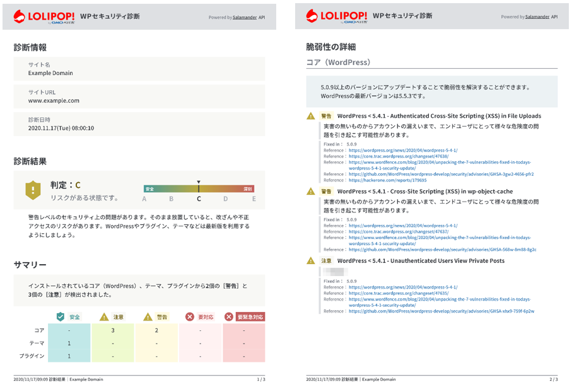Click the teal shield icon next to 安全
The width and height of the screenshot is (572, 392).
(61, 317)
